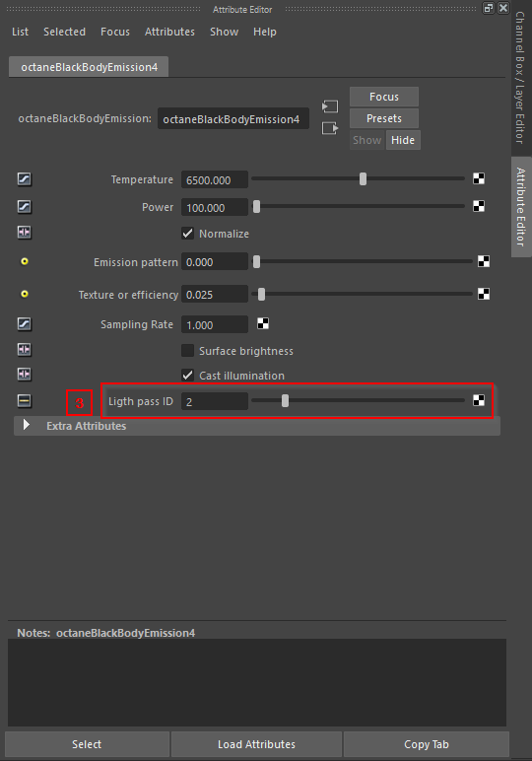Uncheck the Normalize checkbox
Screen dimensions: 532x761
tap(188, 234)
